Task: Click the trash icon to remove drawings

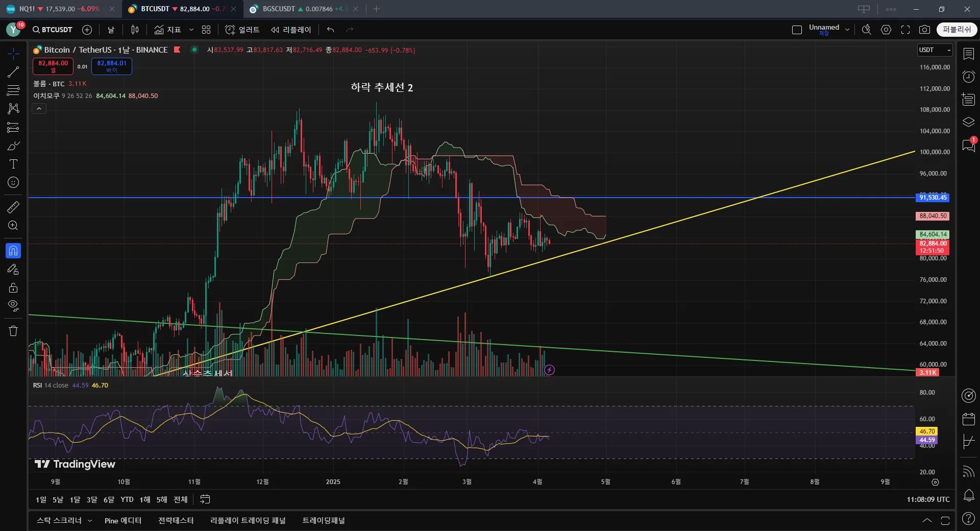Action: (13, 331)
